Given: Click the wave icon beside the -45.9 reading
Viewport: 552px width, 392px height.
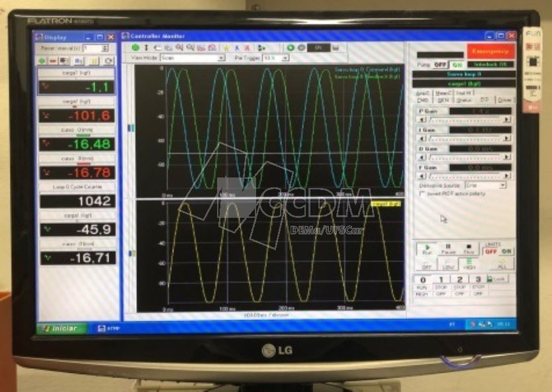Looking at the screenshot, I should click(x=47, y=229).
